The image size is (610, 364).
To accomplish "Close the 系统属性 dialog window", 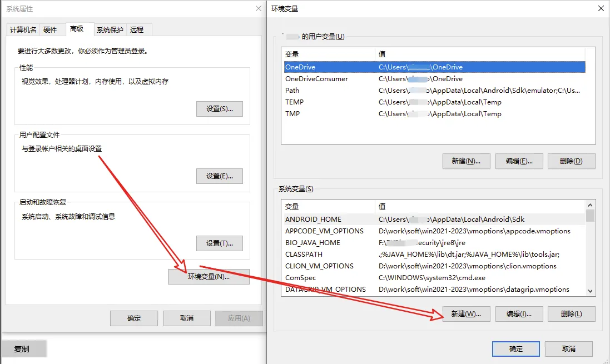I will tap(258, 8).
